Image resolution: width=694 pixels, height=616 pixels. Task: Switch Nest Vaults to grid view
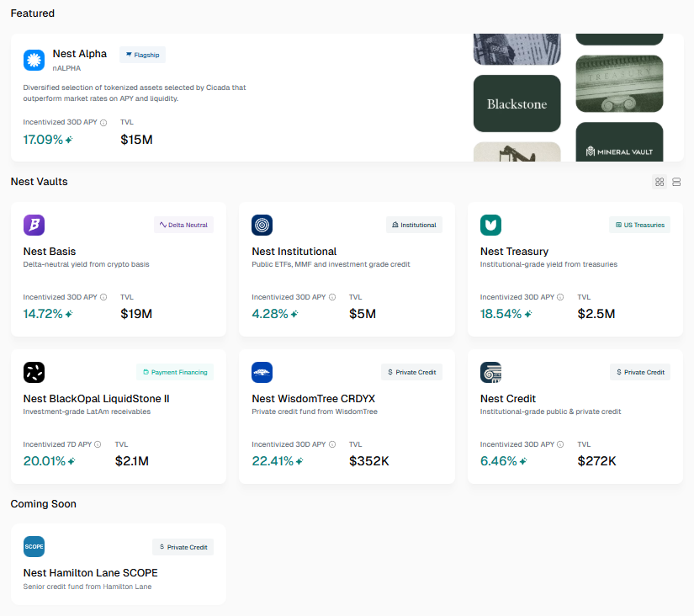pyautogui.click(x=660, y=182)
